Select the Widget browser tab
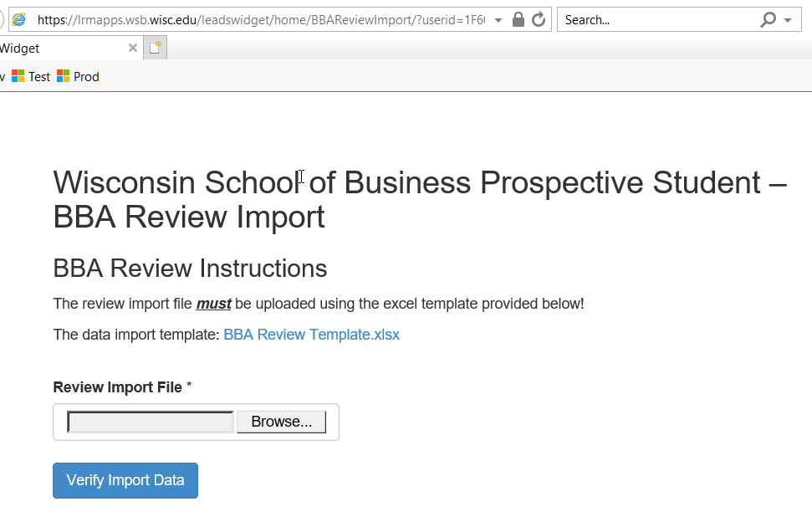Screen dimensions: 812x517 pyautogui.click(x=50, y=49)
